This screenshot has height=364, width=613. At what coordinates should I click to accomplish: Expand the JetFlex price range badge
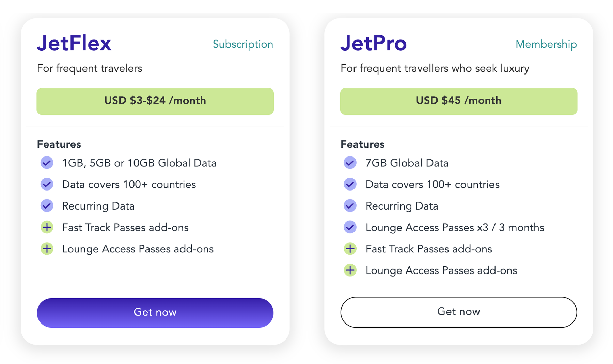pos(155,101)
